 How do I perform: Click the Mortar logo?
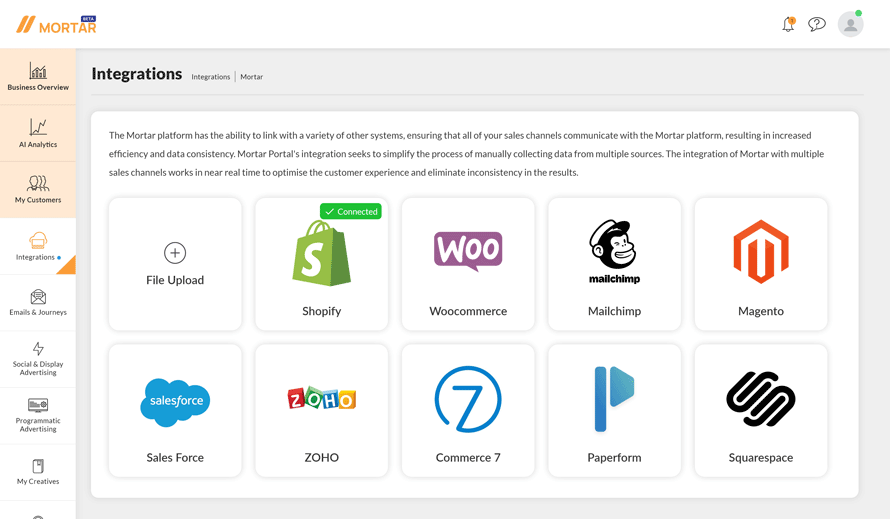pyautogui.click(x=56, y=24)
